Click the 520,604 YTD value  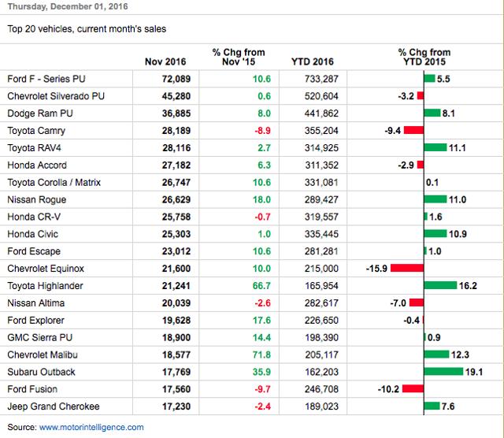click(x=321, y=96)
